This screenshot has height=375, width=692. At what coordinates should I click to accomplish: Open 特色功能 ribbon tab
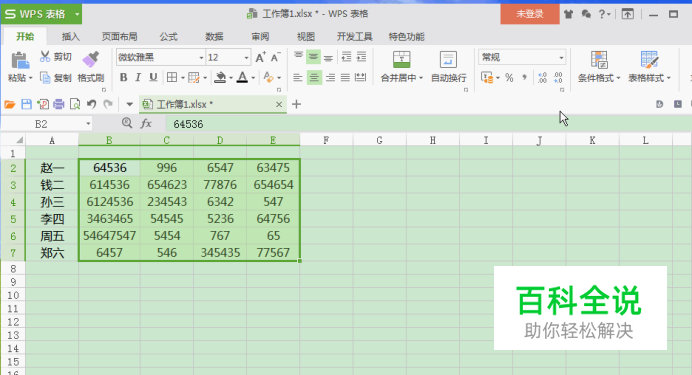point(406,37)
